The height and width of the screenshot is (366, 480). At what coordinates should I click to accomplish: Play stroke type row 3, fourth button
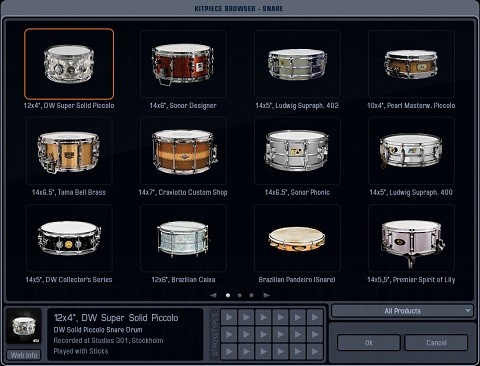[281, 351]
